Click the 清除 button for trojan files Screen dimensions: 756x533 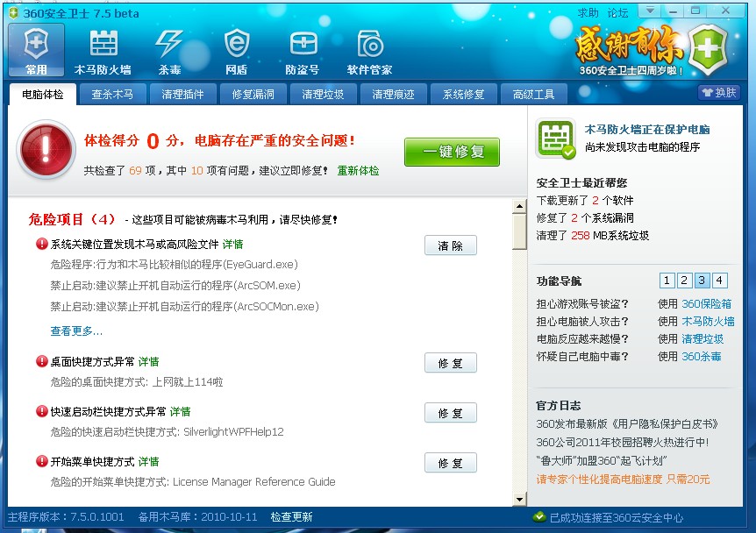click(x=451, y=245)
